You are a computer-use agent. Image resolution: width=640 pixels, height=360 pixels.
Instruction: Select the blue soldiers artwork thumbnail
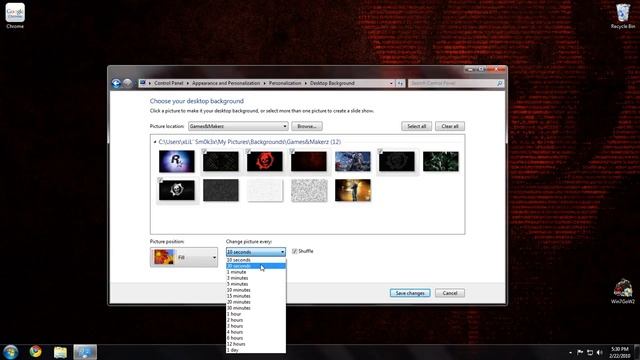[x=353, y=161]
